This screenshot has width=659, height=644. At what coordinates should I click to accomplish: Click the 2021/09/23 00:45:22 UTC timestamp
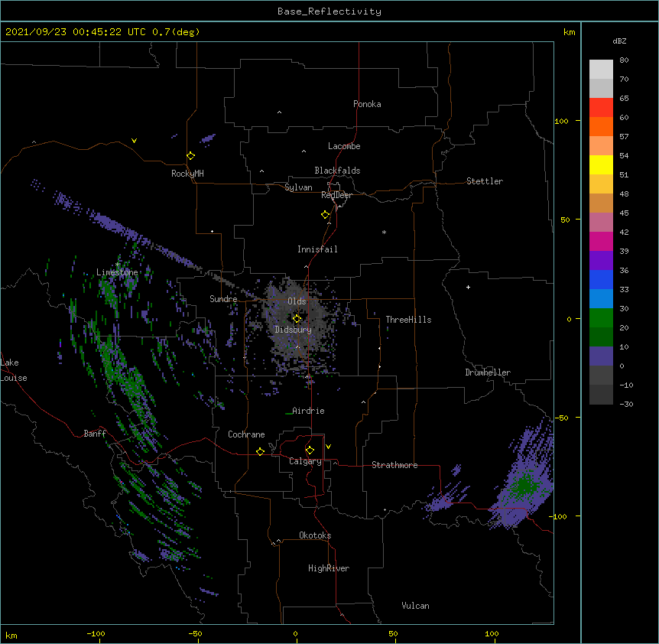pos(76,32)
